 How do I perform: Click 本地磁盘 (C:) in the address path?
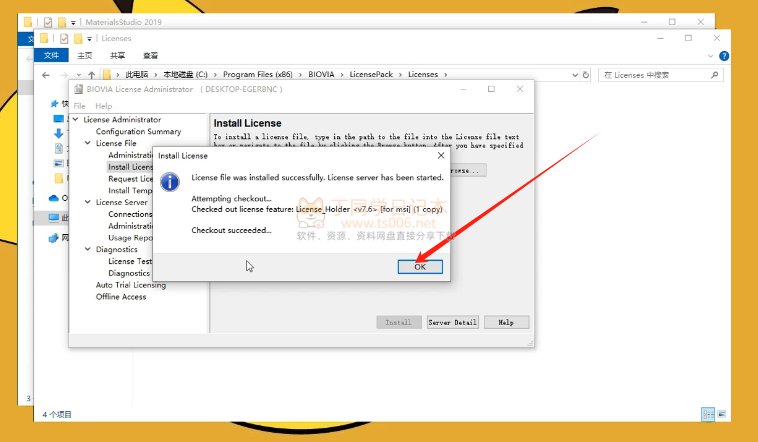point(185,74)
